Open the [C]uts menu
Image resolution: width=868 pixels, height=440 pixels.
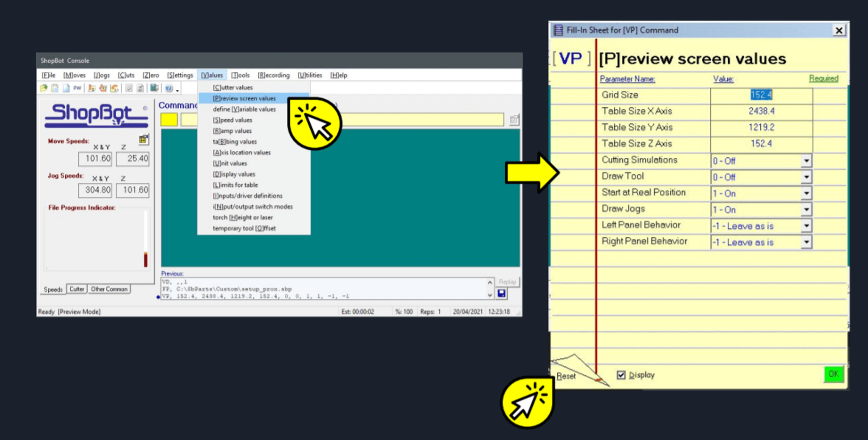click(x=126, y=75)
